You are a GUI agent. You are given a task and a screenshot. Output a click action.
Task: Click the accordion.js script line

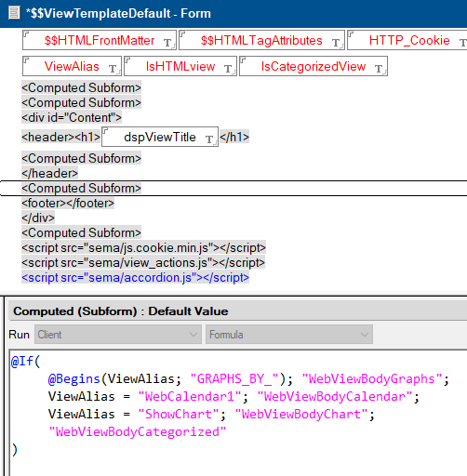click(135, 277)
